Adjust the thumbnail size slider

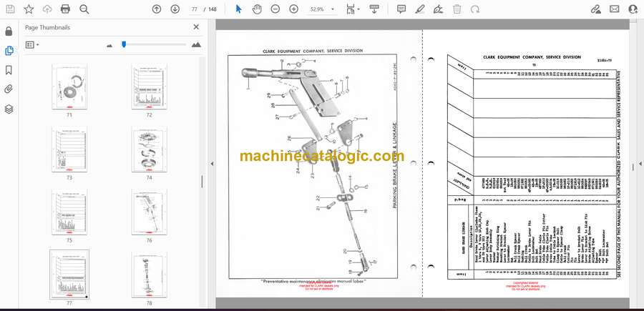click(x=124, y=44)
